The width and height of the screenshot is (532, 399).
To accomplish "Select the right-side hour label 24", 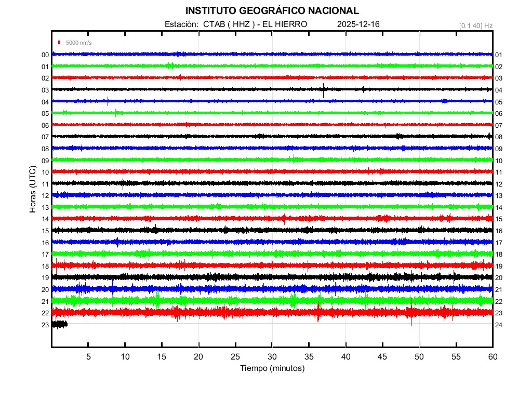I will [x=499, y=325].
